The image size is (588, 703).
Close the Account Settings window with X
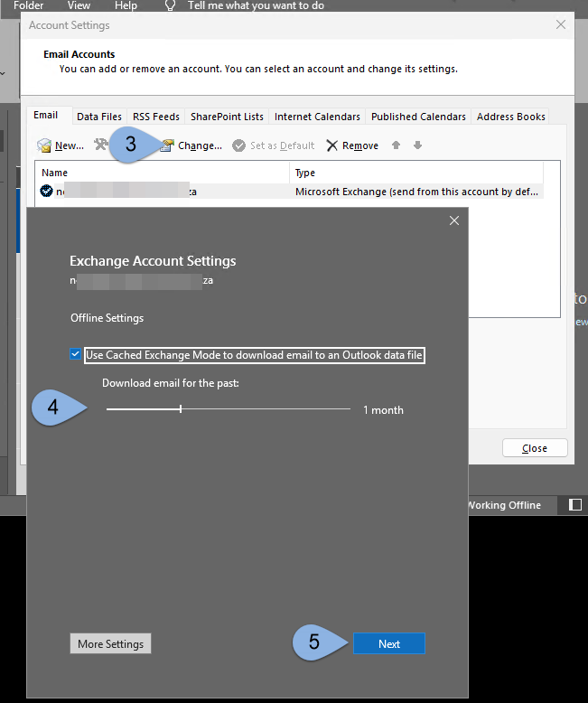tap(561, 24)
